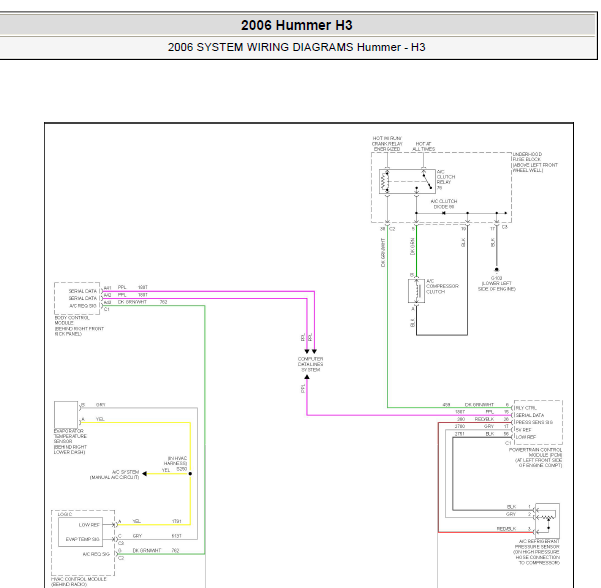Click "SERIAL DATA" inside the powertrain control module

(530, 416)
